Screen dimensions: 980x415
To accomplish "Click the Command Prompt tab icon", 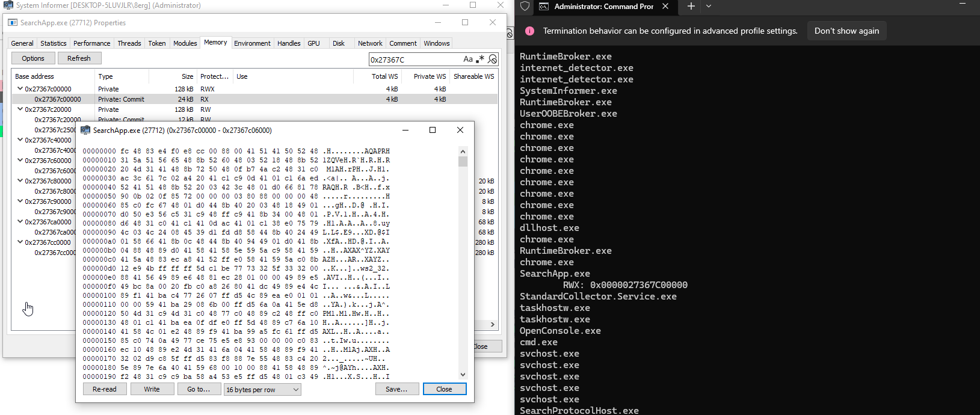I will 544,7.
